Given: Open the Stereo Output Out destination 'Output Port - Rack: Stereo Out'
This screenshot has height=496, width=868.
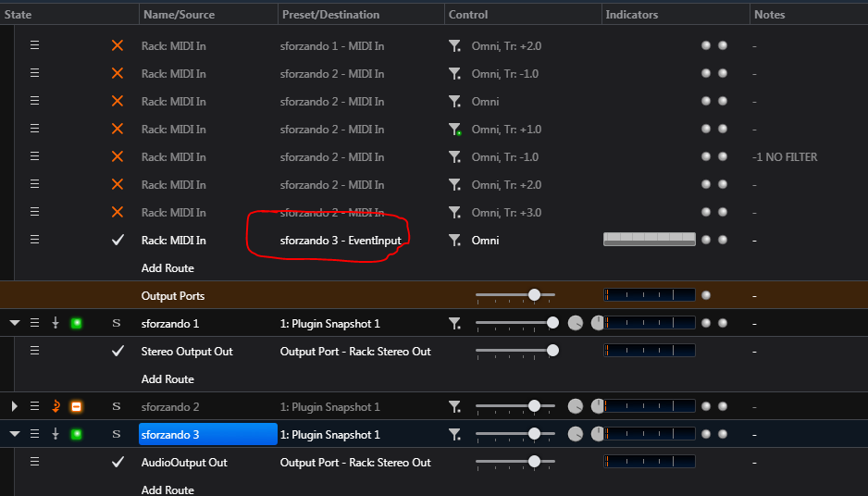Looking at the screenshot, I should coord(355,352).
